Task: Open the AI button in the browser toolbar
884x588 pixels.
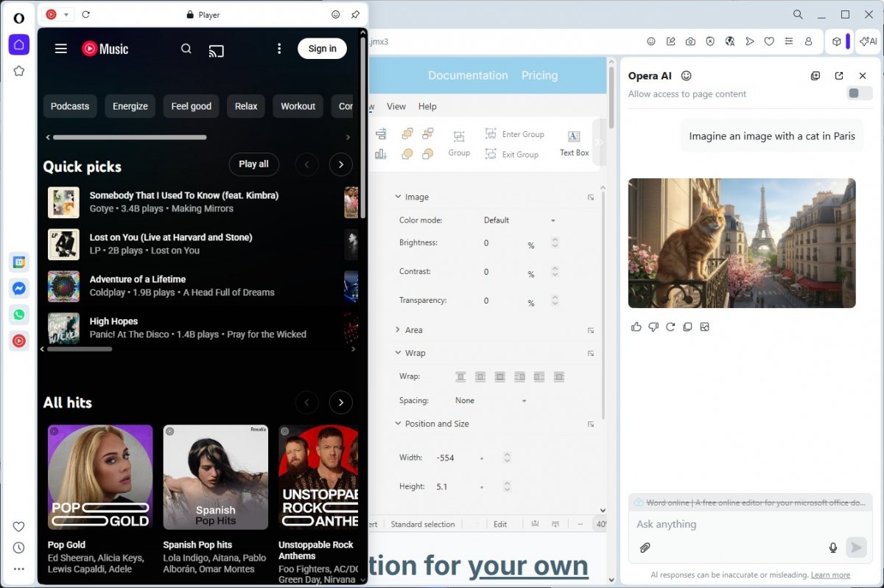Action: (x=868, y=41)
